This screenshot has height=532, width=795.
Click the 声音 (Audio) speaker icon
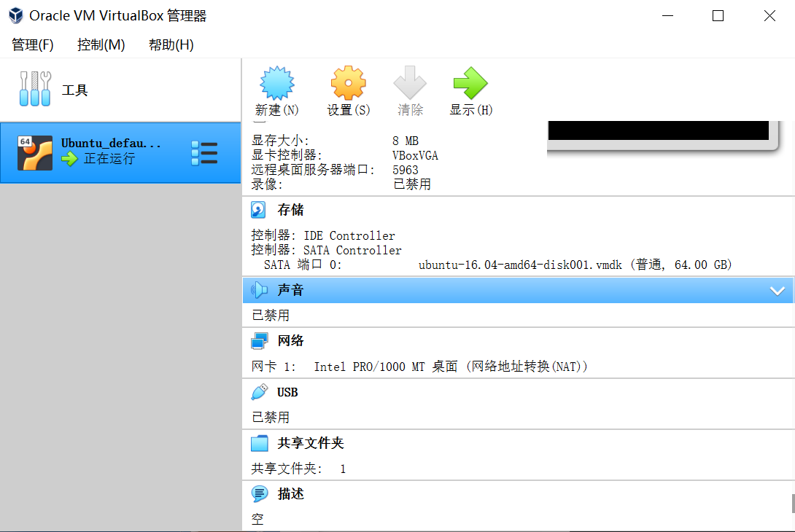[260, 289]
